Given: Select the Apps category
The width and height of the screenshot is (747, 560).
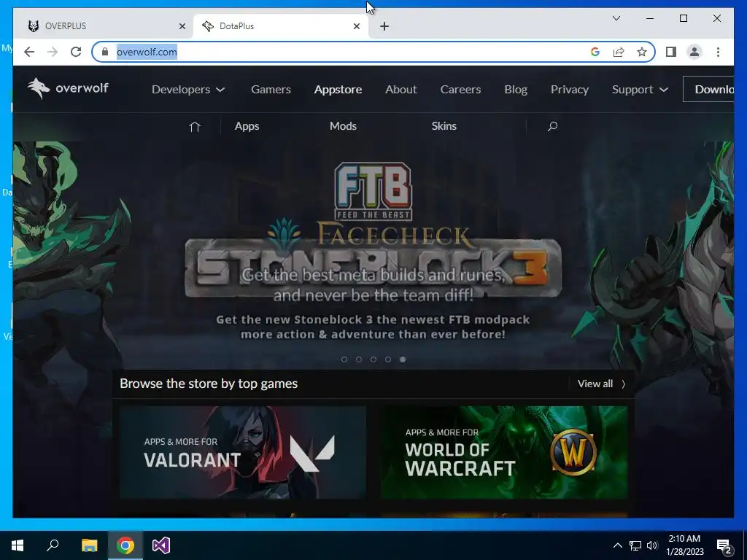Looking at the screenshot, I should (x=247, y=125).
